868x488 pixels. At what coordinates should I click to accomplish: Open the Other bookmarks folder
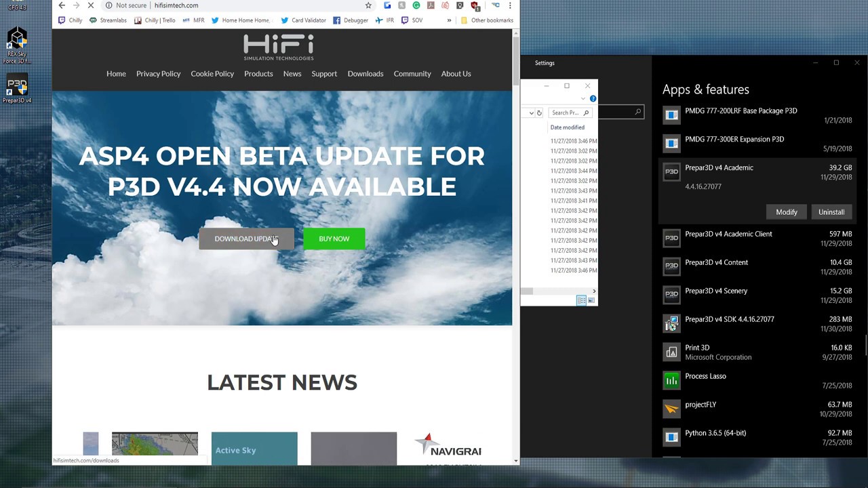tap(487, 20)
